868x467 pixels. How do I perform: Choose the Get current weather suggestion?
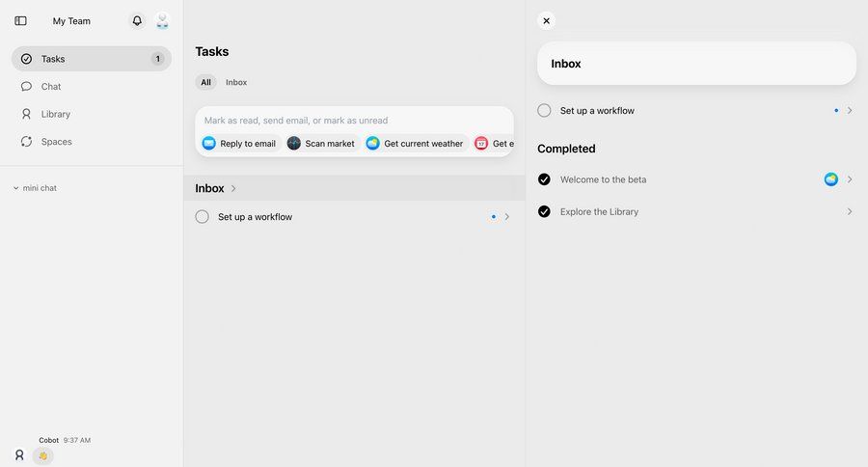pos(415,144)
